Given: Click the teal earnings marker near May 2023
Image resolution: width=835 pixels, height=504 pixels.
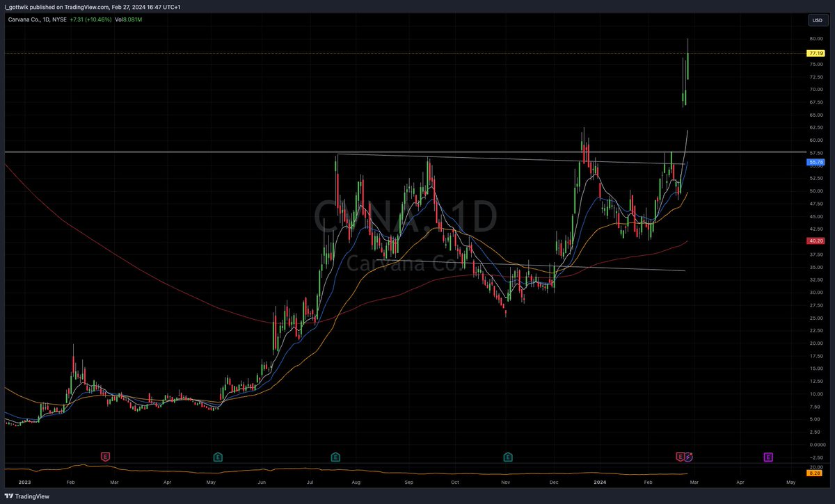Looking at the screenshot, I should (x=218, y=457).
